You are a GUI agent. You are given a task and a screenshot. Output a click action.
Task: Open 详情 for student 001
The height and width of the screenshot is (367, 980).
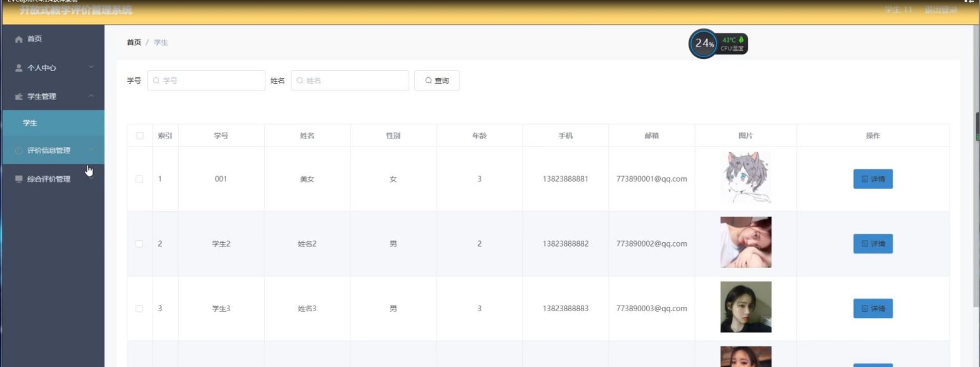[x=872, y=179]
